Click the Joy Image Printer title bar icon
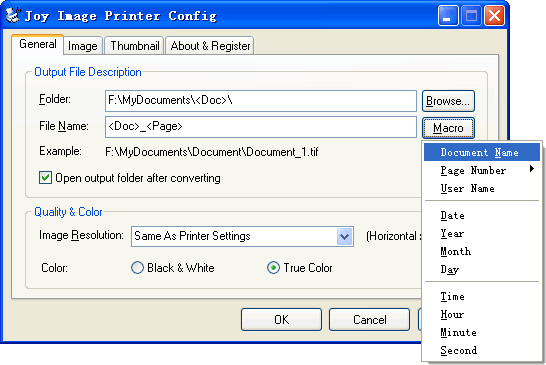 tap(13, 15)
